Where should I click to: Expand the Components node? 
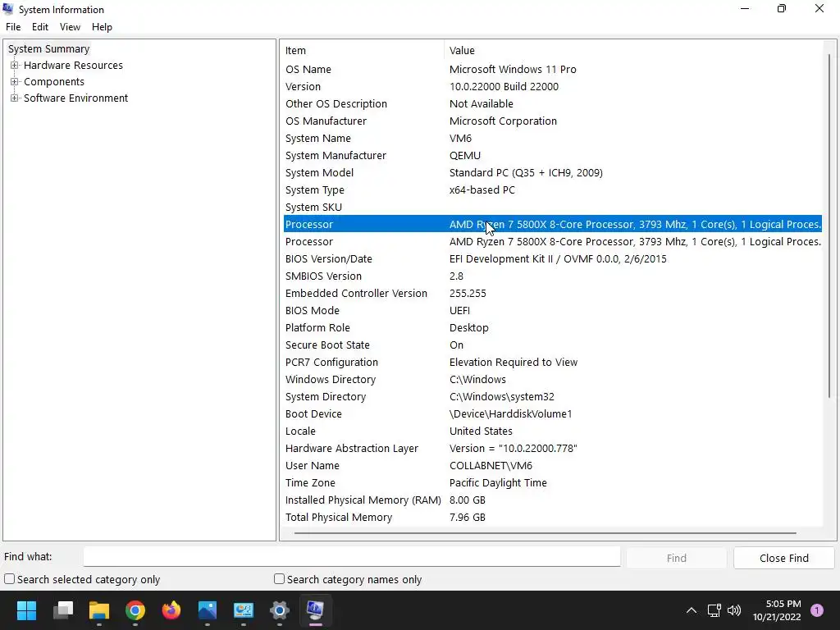pyautogui.click(x=15, y=81)
